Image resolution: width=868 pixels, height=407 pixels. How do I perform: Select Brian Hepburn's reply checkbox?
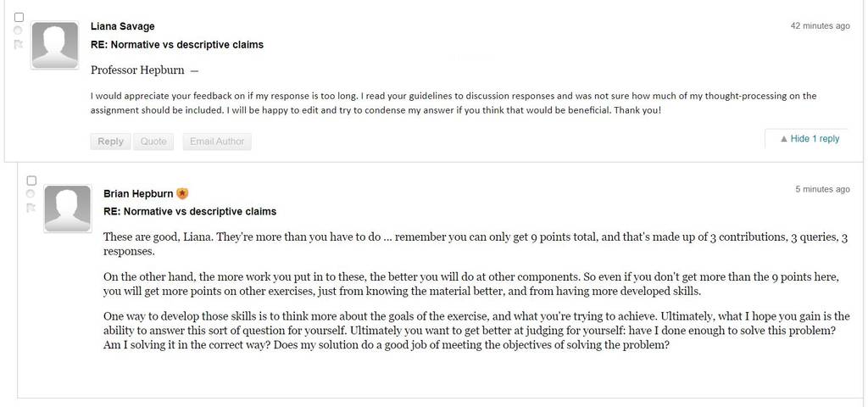click(x=31, y=181)
